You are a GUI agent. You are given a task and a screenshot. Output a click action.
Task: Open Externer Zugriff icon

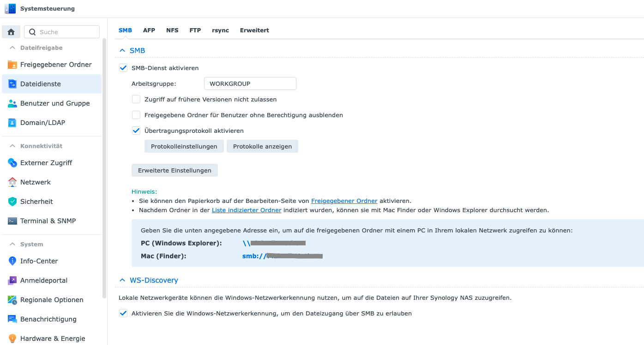click(12, 163)
